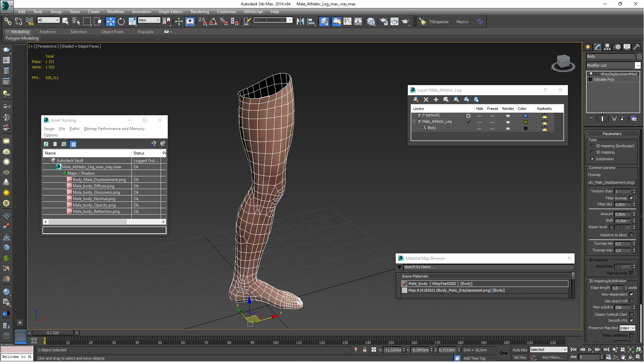Open Create Selection Set dropdown
Screen dimensions: 644x362
tap(273, 20)
